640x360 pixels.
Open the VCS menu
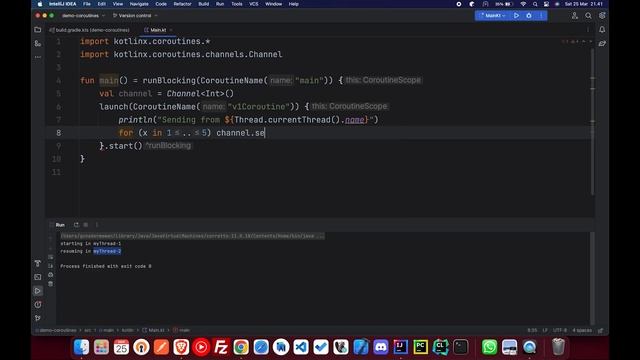[254, 4]
